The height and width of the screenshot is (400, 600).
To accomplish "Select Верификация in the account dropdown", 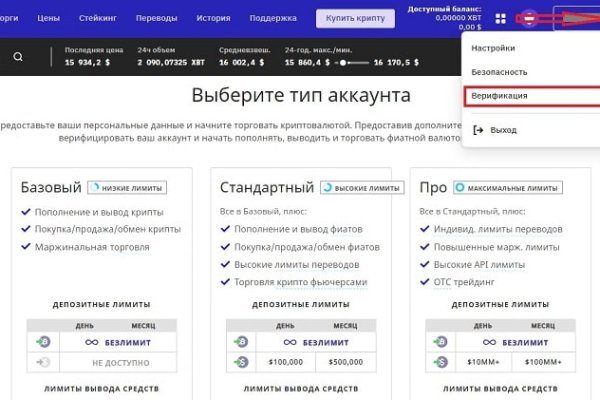I will pos(502,96).
